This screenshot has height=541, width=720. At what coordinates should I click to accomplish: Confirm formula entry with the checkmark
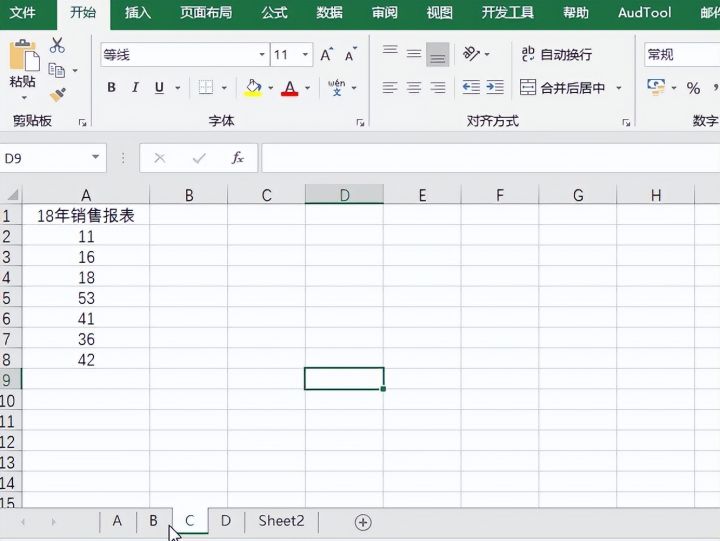[x=199, y=158]
